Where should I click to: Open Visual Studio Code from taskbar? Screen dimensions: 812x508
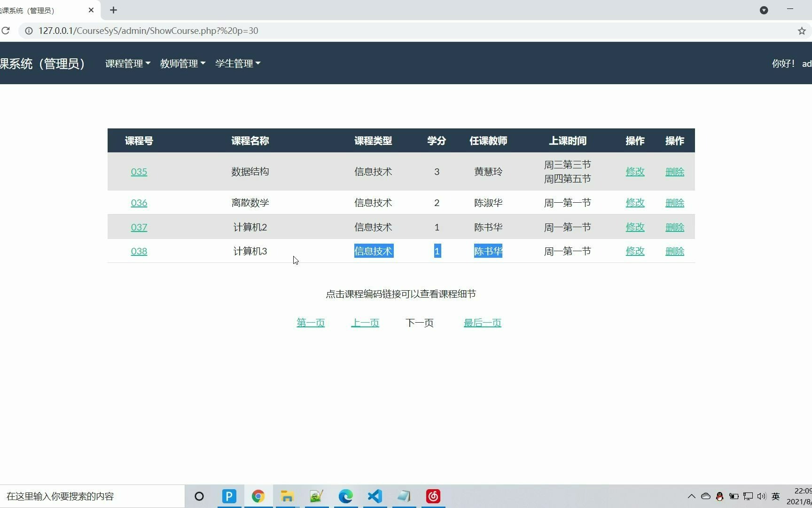(375, 496)
